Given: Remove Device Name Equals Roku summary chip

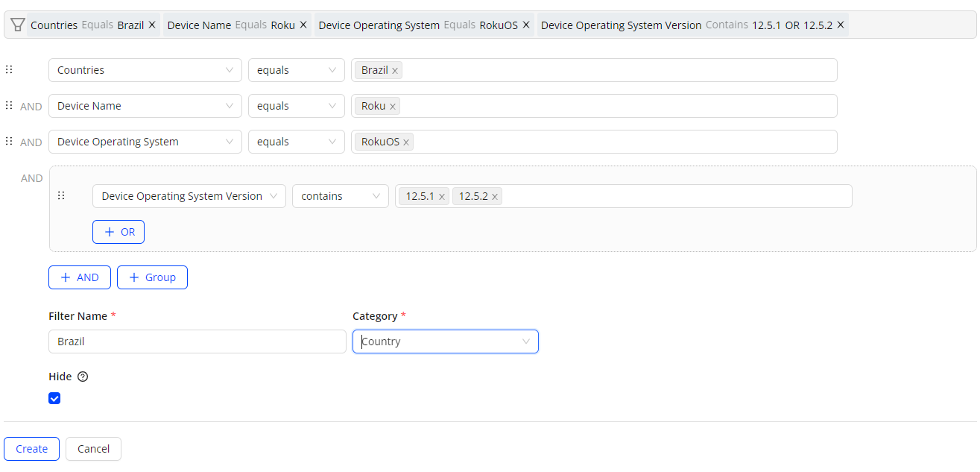Looking at the screenshot, I should pos(303,25).
